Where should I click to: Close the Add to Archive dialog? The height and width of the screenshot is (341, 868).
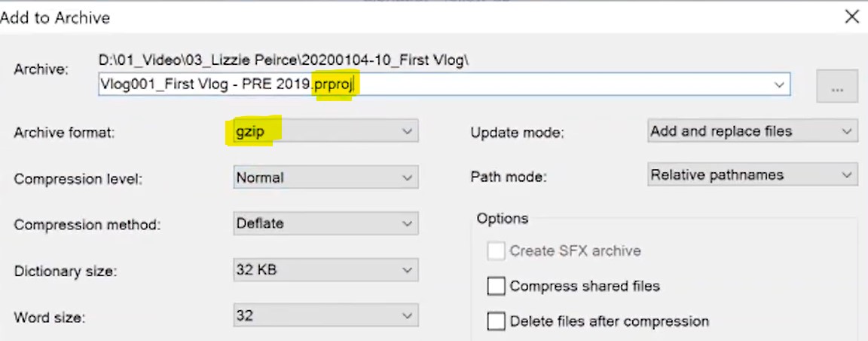click(851, 16)
